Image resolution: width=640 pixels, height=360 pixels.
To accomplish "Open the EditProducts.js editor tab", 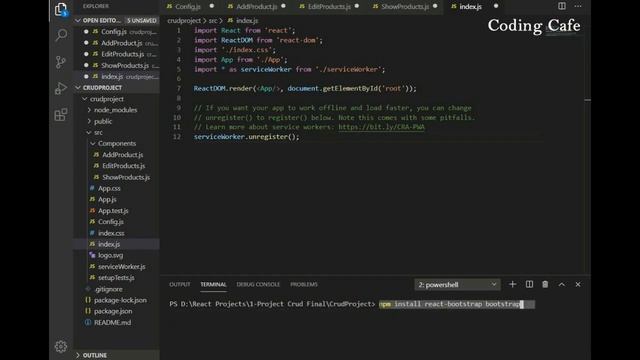I will pyautogui.click(x=329, y=7).
